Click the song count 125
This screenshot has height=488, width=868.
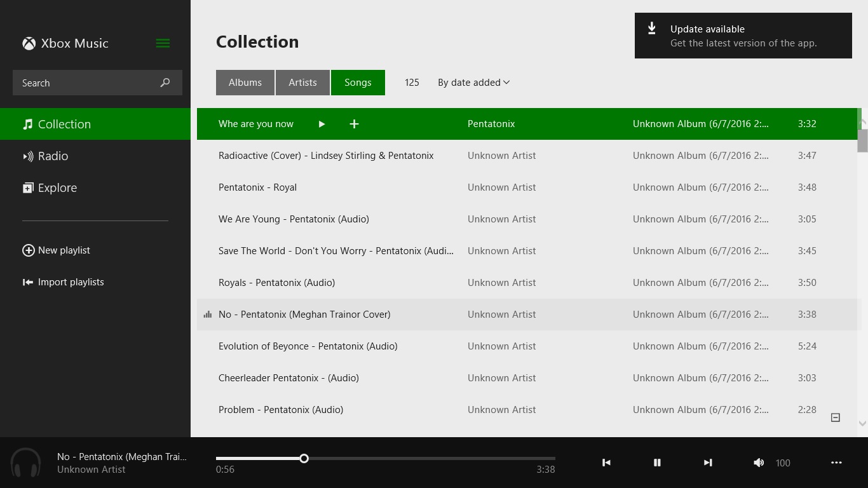pyautogui.click(x=412, y=83)
